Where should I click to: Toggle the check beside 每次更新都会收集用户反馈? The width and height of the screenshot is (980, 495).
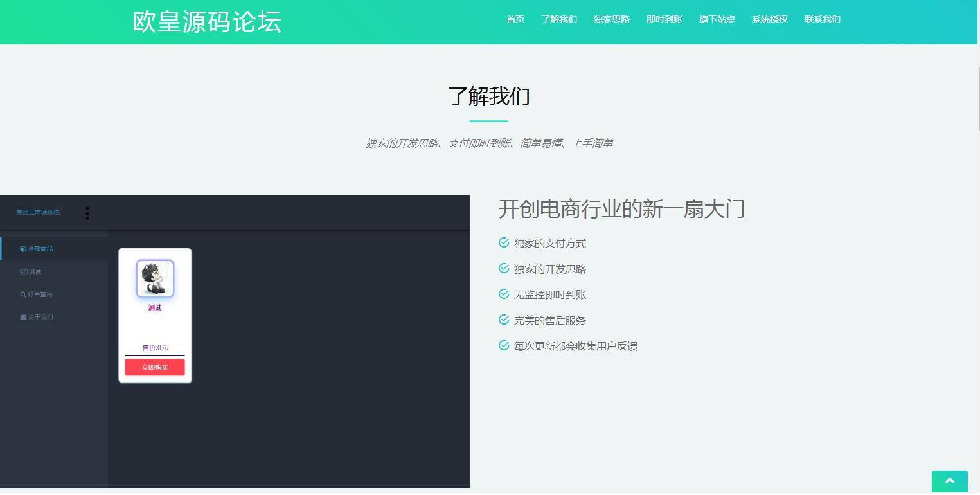pos(503,345)
